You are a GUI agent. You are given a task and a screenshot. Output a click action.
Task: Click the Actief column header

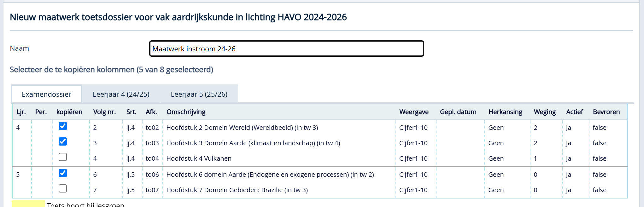coord(574,112)
